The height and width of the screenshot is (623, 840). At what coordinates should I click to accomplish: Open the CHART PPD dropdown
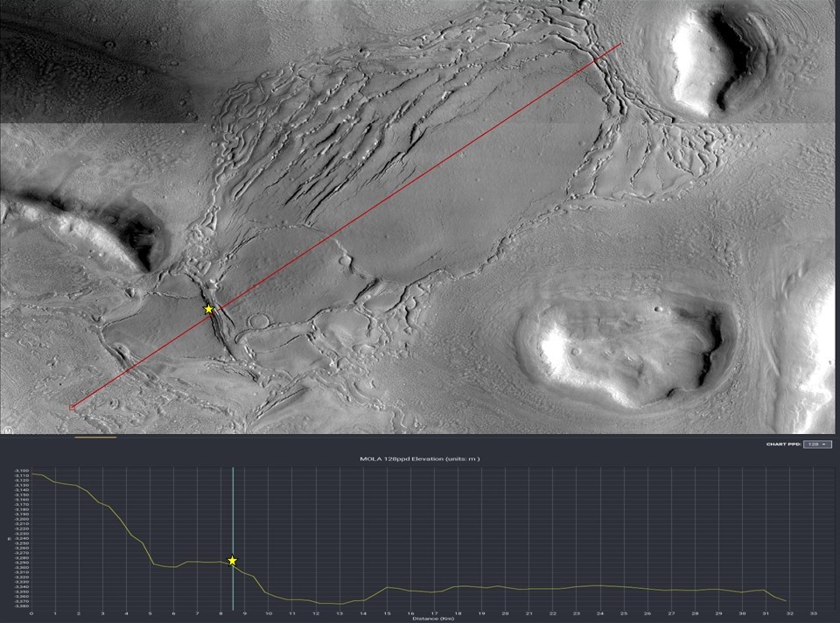pyautogui.click(x=817, y=444)
